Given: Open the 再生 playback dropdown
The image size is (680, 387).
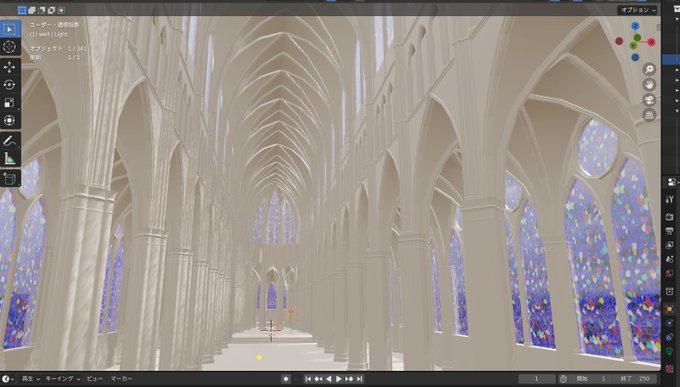Looking at the screenshot, I should point(30,379).
